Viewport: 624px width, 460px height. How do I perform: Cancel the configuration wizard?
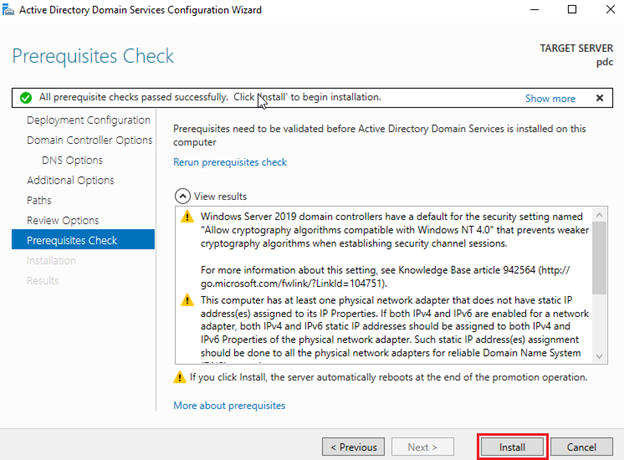pos(581,447)
